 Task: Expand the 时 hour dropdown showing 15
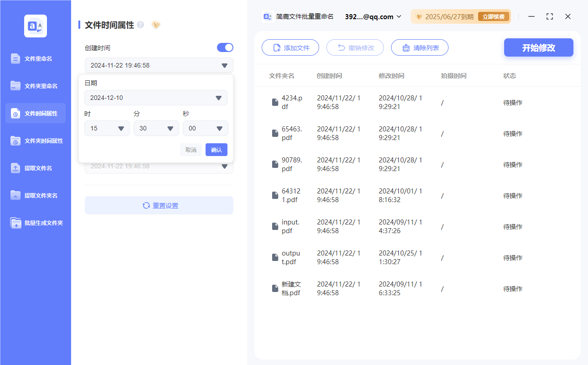pyautogui.click(x=107, y=128)
